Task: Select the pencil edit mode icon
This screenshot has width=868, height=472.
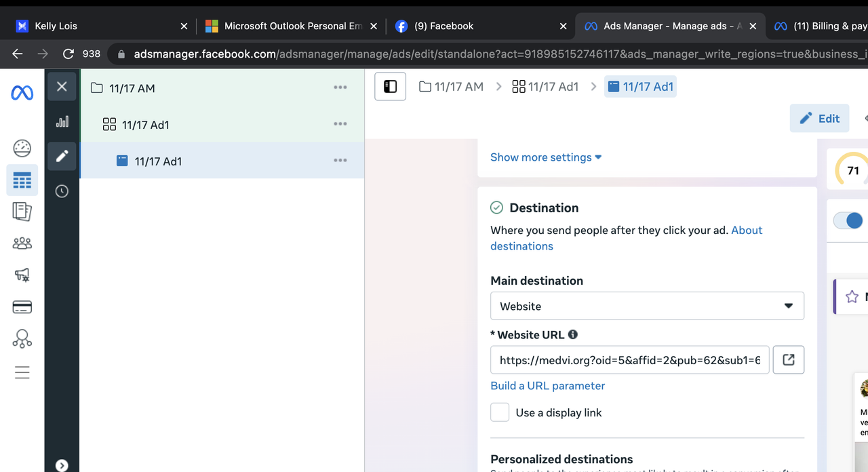Action: point(62,156)
